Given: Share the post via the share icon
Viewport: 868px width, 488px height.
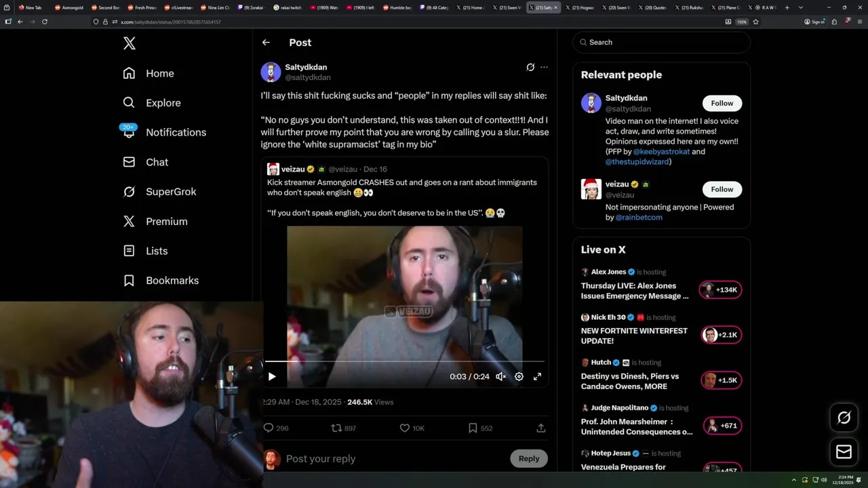Looking at the screenshot, I should (x=540, y=428).
